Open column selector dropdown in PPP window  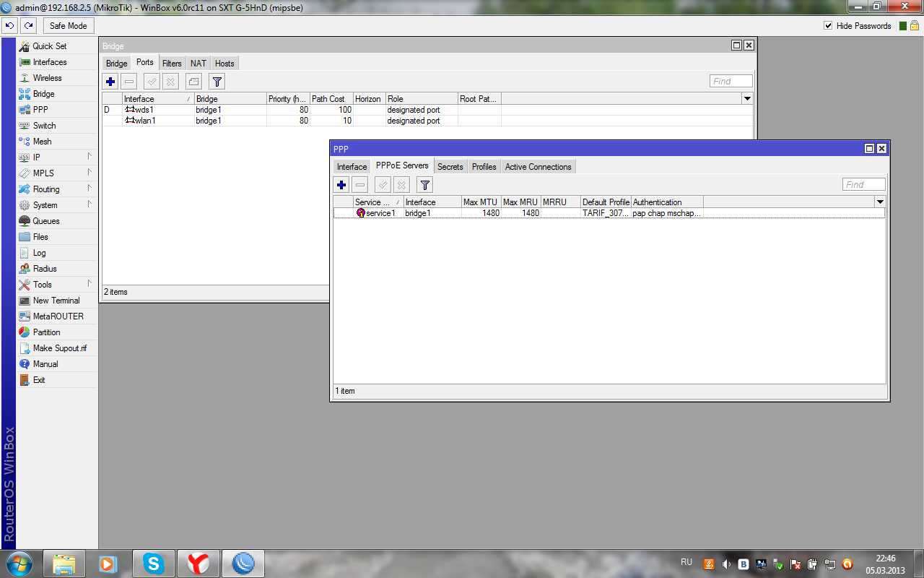(x=880, y=202)
